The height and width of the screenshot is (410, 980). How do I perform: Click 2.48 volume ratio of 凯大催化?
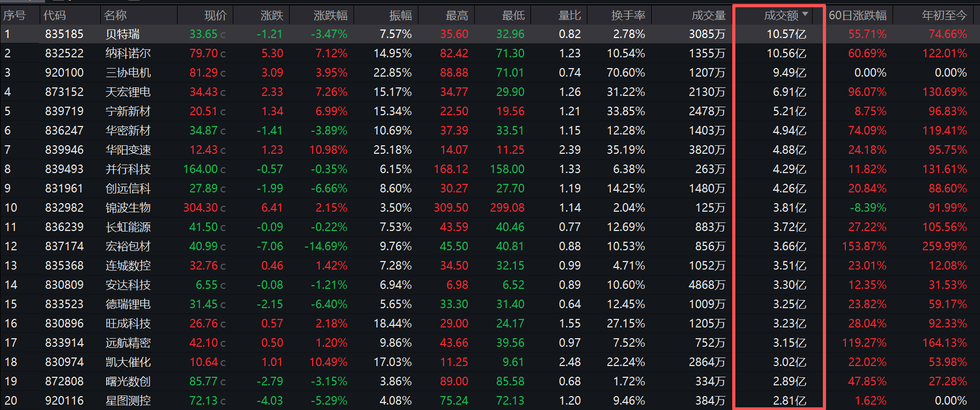(x=570, y=362)
